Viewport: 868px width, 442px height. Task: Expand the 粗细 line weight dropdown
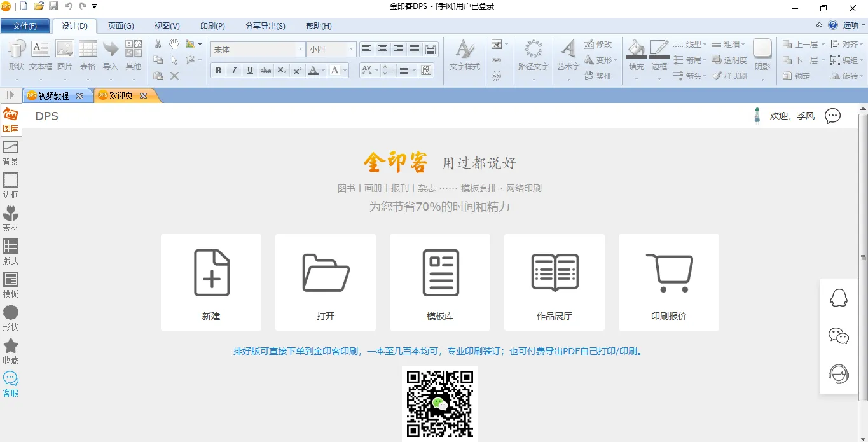(x=744, y=45)
